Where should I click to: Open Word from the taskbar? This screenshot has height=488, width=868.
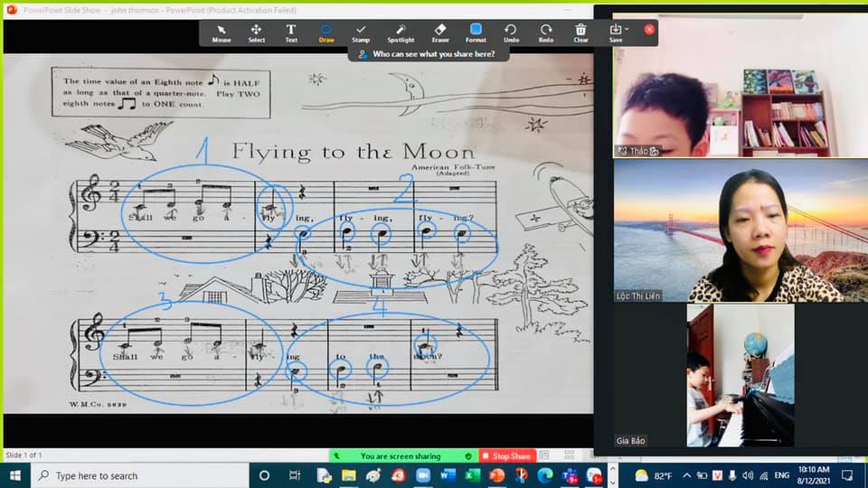pyautogui.click(x=448, y=475)
